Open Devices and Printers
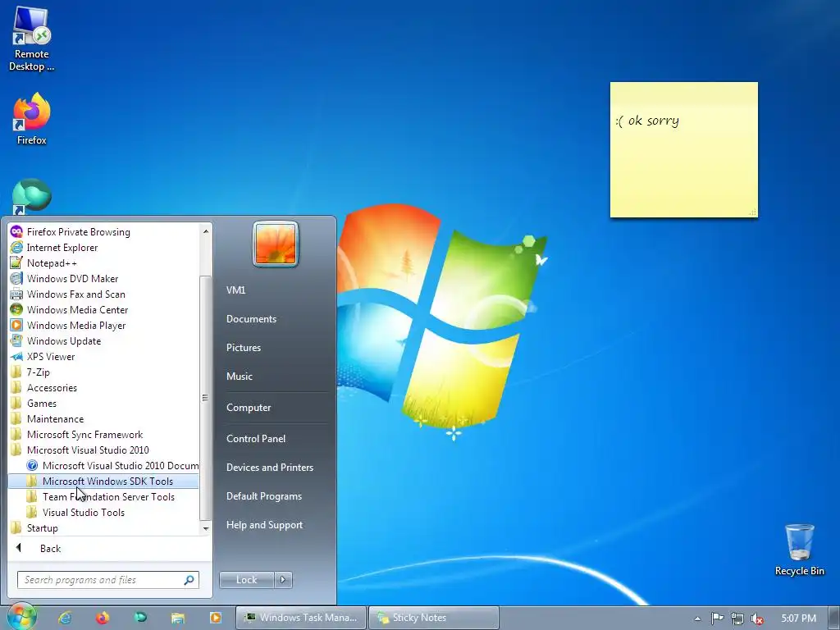The height and width of the screenshot is (630, 840). click(x=270, y=467)
